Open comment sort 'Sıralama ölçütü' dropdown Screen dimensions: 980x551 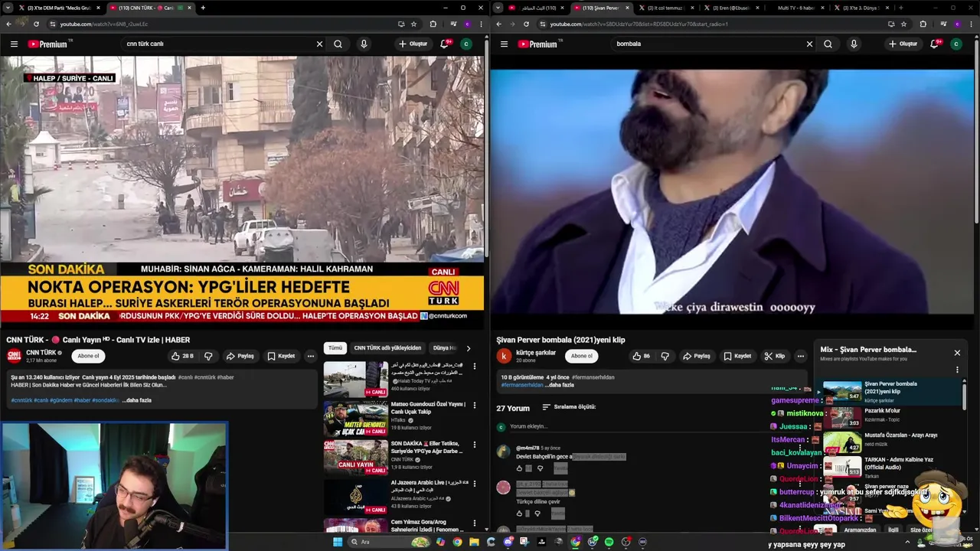pyautogui.click(x=569, y=407)
